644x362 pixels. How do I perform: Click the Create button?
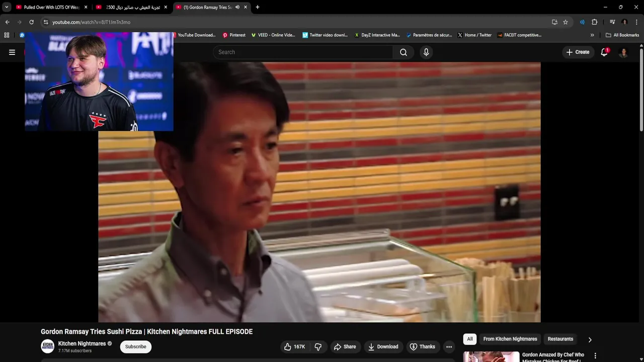click(578, 52)
